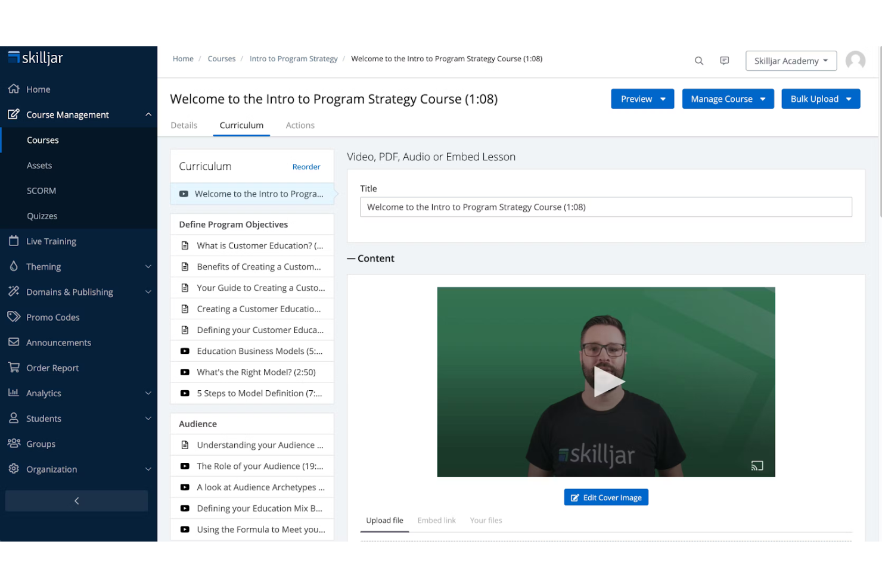This screenshot has height=588, width=882.
Task: Click the document icon beside "What is Customer Education?"
Action: (x=185, y=245)
